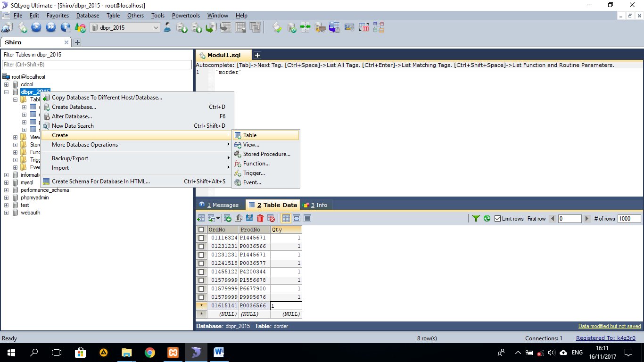This screenshot has height=362, width=644.
Task: Open a new query editor from toolbar
Action: click(23, 27)
